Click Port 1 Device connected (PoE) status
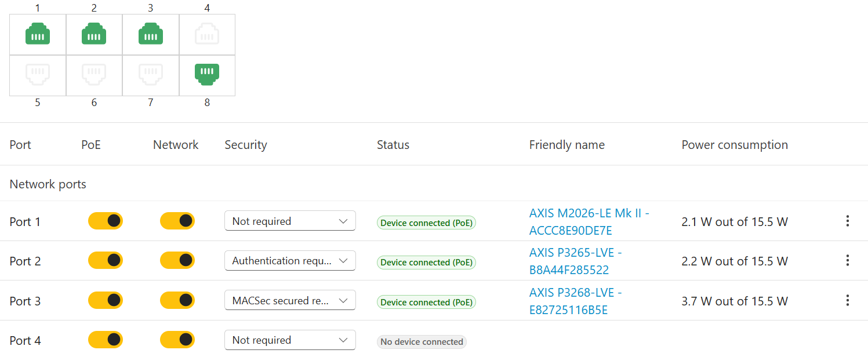 click(426, 223)
